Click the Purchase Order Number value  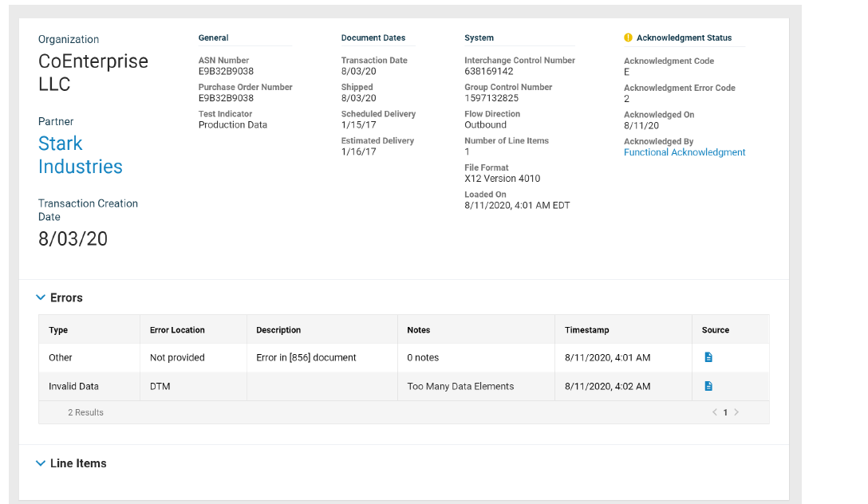click(x=226, y=98)
